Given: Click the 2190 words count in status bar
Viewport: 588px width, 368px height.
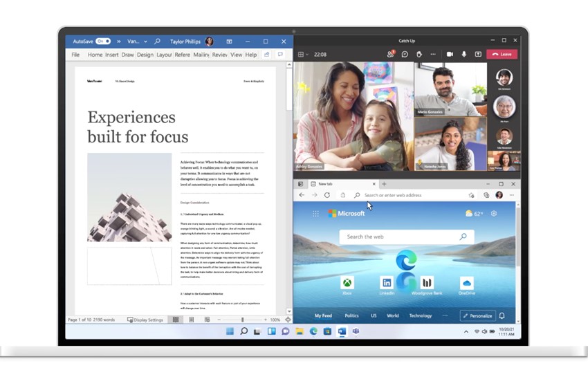Looking at the screenshot, I should pos(104,320).
